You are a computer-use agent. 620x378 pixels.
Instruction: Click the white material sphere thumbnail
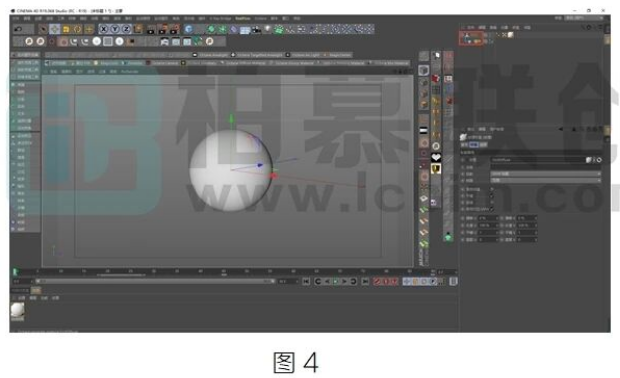pos(17,310)
